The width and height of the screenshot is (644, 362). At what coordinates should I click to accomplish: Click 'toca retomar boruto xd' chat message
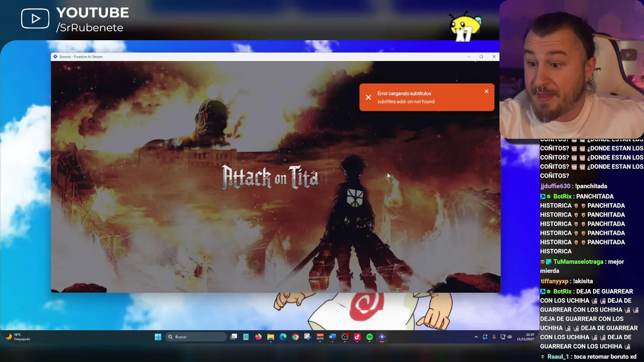pos(604,357)
